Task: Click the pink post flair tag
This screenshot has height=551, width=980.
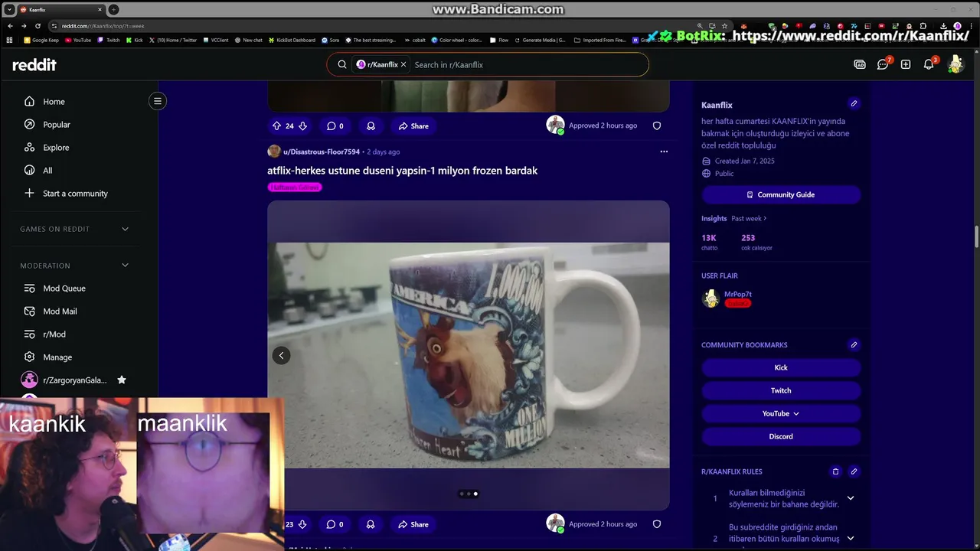Action: 295,187
